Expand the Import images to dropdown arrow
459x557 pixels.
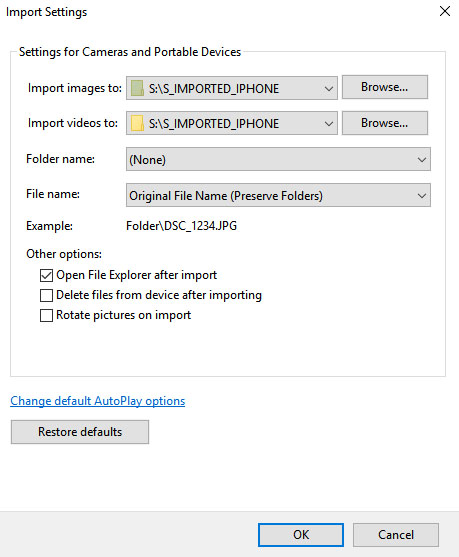(x=329, y=88)
